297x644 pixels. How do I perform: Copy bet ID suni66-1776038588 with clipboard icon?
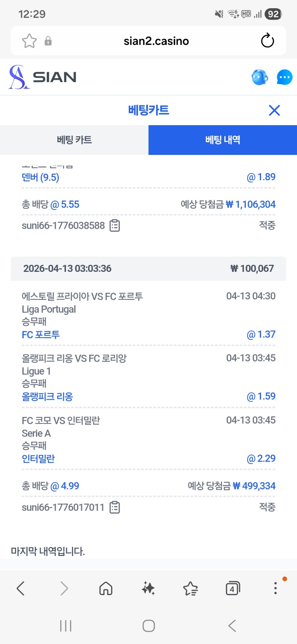pyautogui.click(x=115, y=225)
